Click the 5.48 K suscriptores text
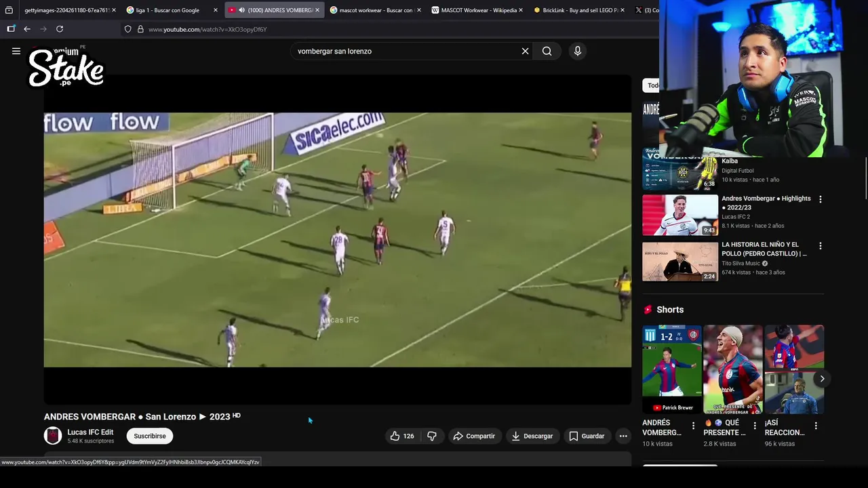868x488 pixels. (x=90, y=441)
